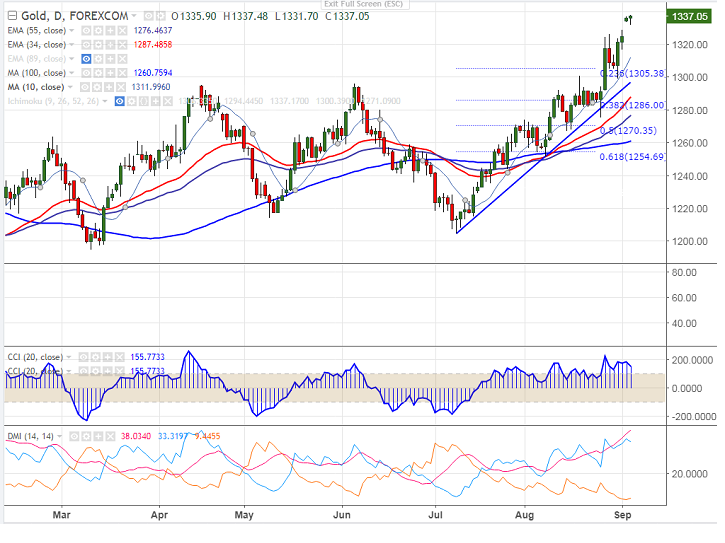The height and width of the screenshot is (543, 725).
Task: Hide first CCI (20, close) with eye icon
Action: tap(83, 357)
